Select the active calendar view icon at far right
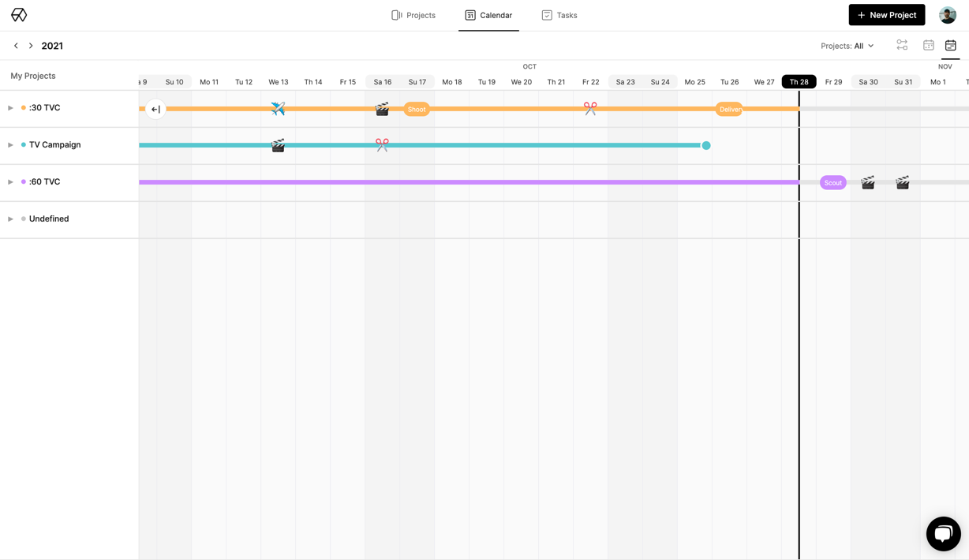Screen dimensions: 969x560 951,46
